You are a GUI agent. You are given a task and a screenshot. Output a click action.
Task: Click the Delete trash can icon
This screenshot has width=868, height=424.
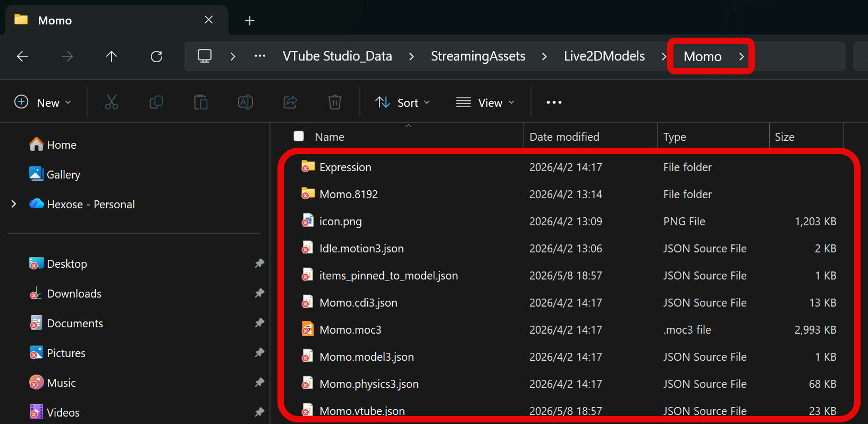(x=335, y=102)
